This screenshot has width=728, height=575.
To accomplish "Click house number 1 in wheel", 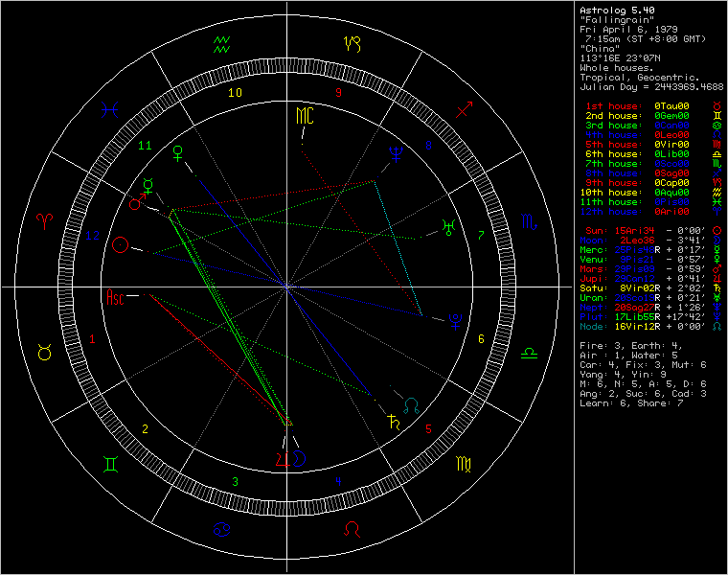I will coord(92,339).
